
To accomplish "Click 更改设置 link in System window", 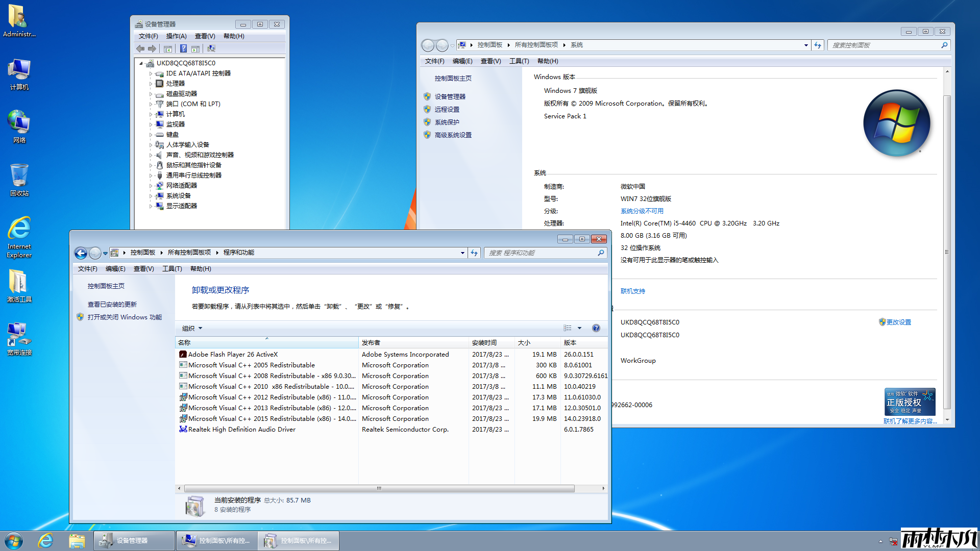I will pyautogui.click(x=898, y=322).
